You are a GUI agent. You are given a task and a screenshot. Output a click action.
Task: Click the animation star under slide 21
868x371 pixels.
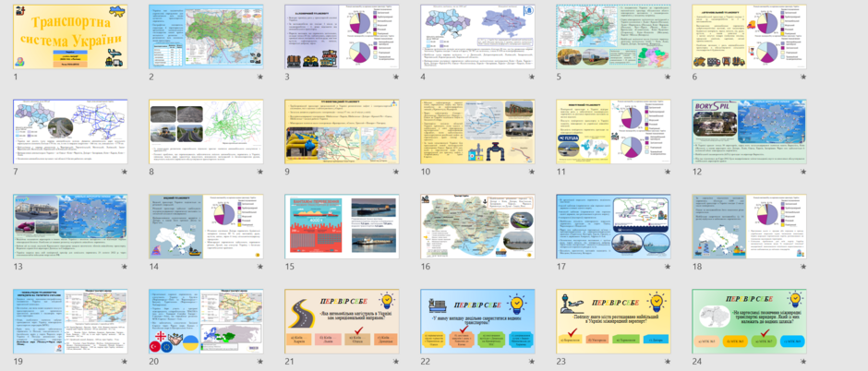pyautogui.click(x=396, y=362)
